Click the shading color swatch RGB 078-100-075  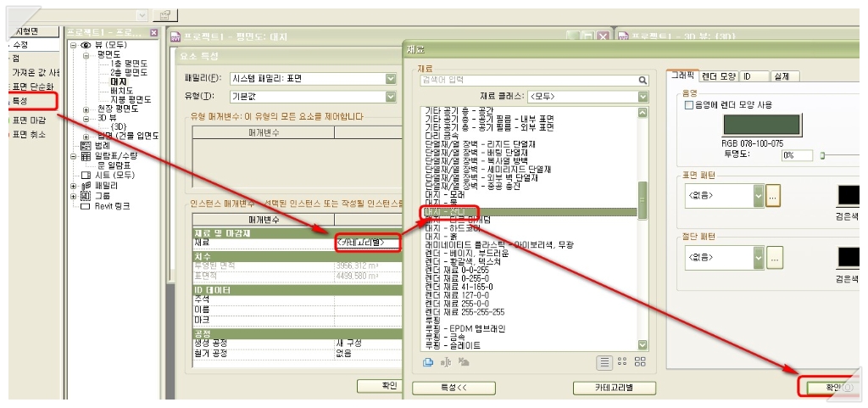pos(761,126)
